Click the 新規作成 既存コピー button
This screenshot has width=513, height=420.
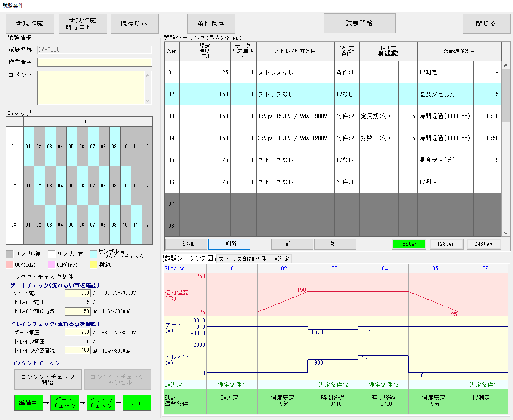click(83, 24)
